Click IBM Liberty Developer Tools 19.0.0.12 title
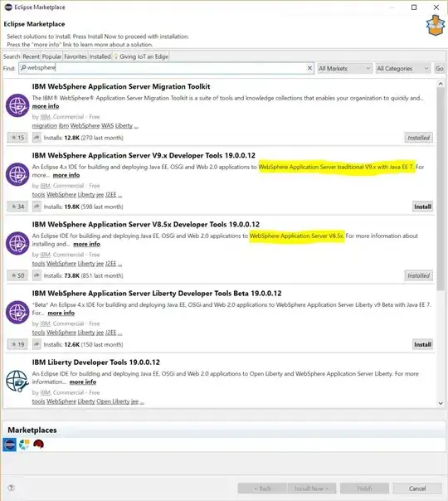The height and width of the screenshot is (501, 448). [x=96, y=362]
